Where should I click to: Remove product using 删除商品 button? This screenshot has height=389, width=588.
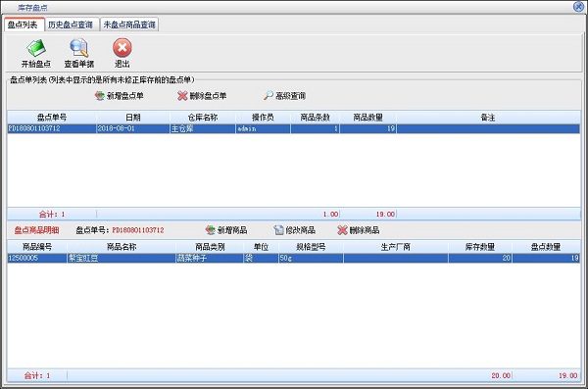(358, 230)
